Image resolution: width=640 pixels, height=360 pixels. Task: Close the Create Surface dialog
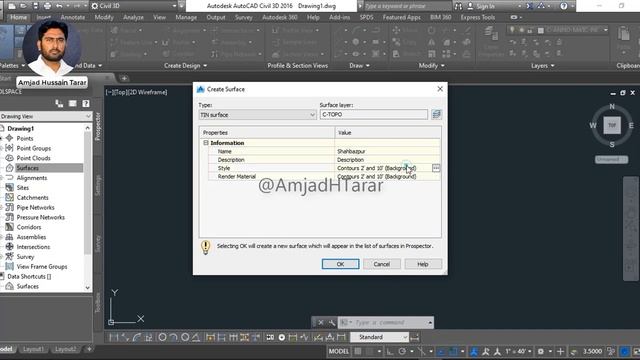(440, 89)
